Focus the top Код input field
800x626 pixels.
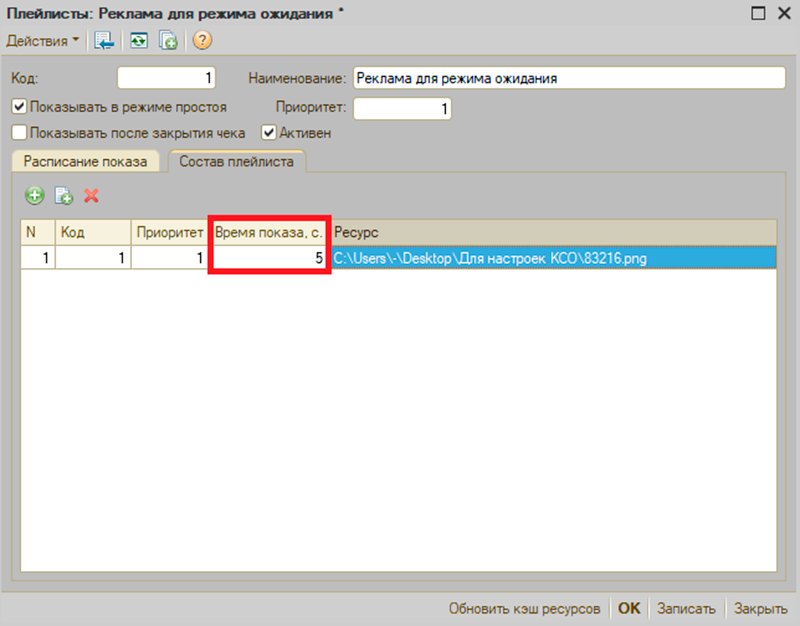(x=166, y=78)
